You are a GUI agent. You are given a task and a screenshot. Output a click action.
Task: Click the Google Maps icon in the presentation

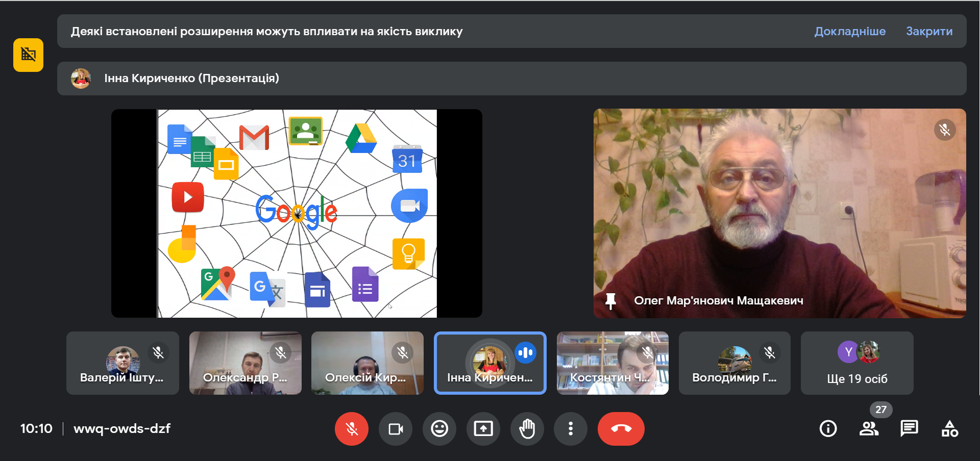(218, 283)
